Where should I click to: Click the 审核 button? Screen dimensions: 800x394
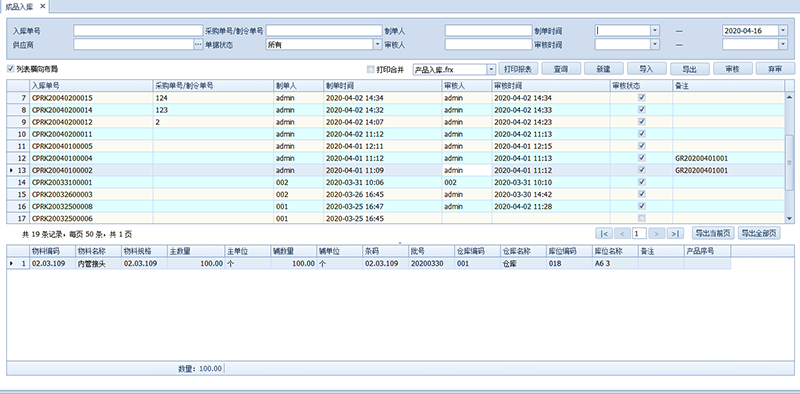732,69
